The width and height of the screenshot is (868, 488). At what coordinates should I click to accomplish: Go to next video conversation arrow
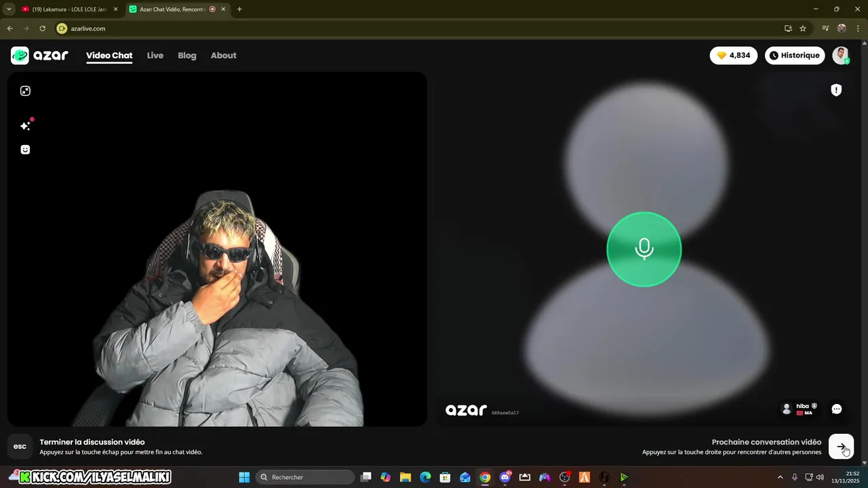842,447
